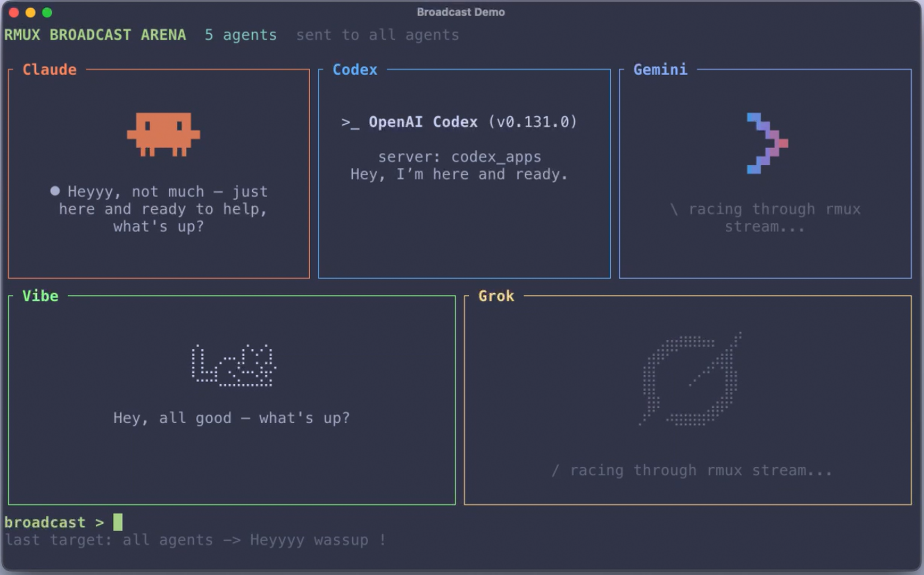Minimize the Broadcast Demo window

click(x=31, y=12)
